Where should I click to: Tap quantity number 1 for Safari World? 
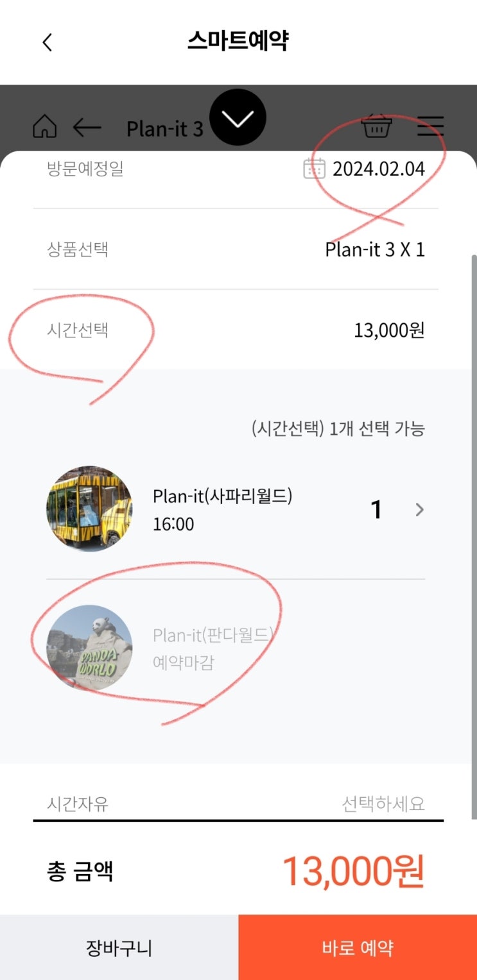[x=377, y=510]
